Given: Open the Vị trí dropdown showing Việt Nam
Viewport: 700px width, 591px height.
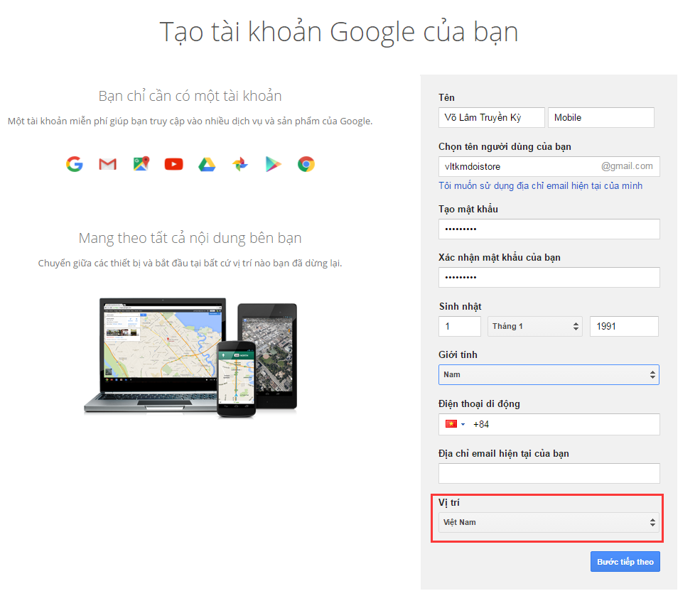Looking at the screenshot, I should click(x=549, y=522).
